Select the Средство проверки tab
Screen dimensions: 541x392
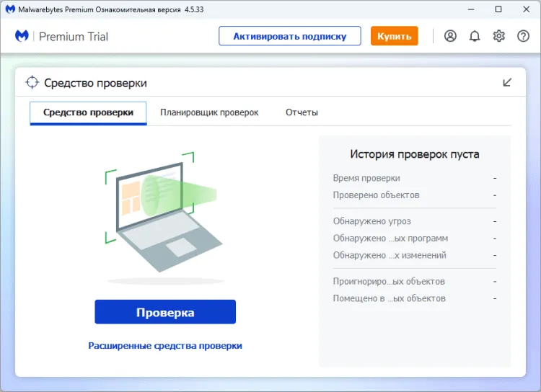(x=88, y=112)
